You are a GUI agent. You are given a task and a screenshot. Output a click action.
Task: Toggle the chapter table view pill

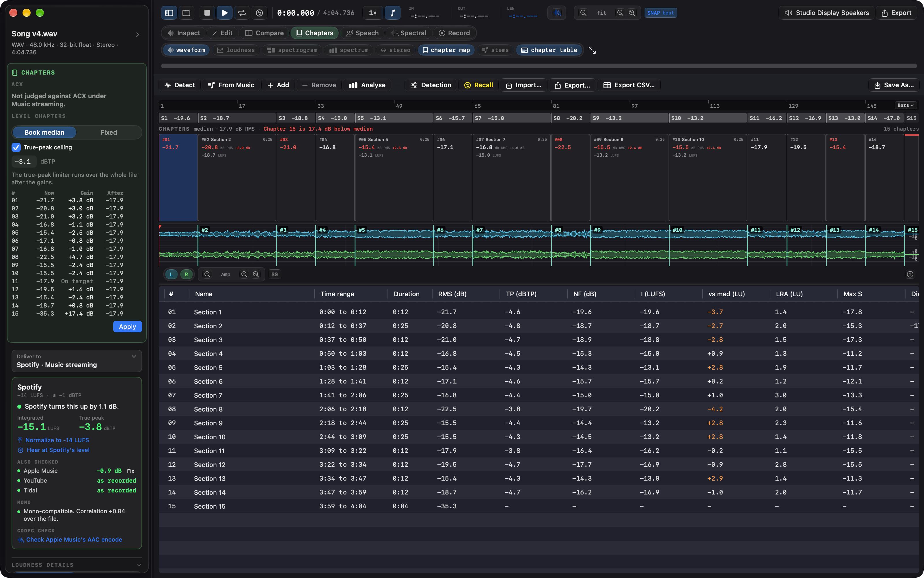point(549,50)
